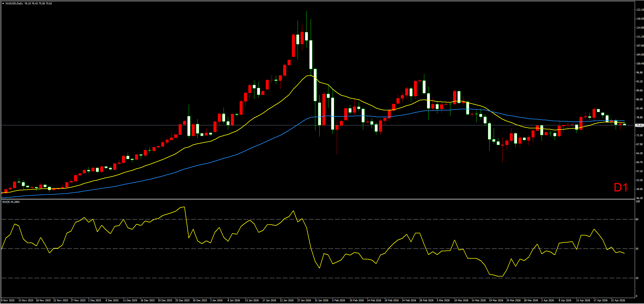Screen dimensions: 644x304
Task: Click the RSI 50 level label
Action: click(x=637, y=249)
